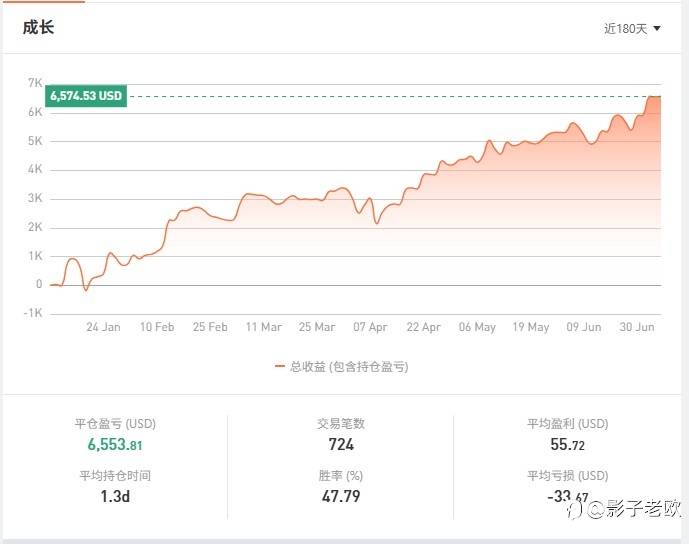The width and height of the screenshot is (689, 544).
Task: Click the 胜率 value 47.79
Action: pos(341,496)
